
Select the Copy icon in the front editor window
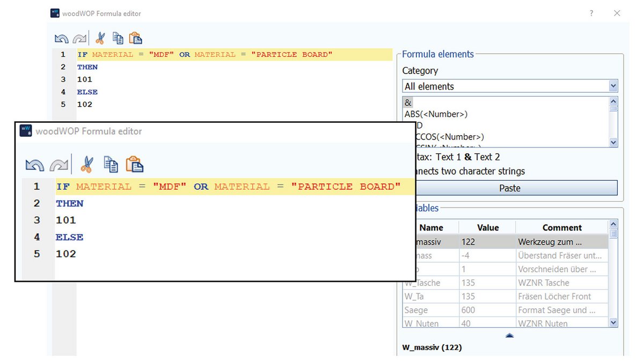pos(112,164)
